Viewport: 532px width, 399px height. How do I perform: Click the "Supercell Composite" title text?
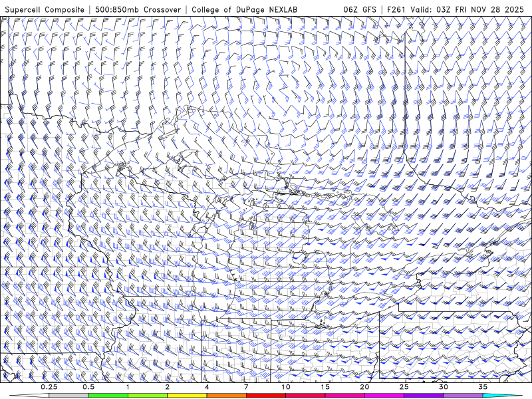tap(45, 9)
